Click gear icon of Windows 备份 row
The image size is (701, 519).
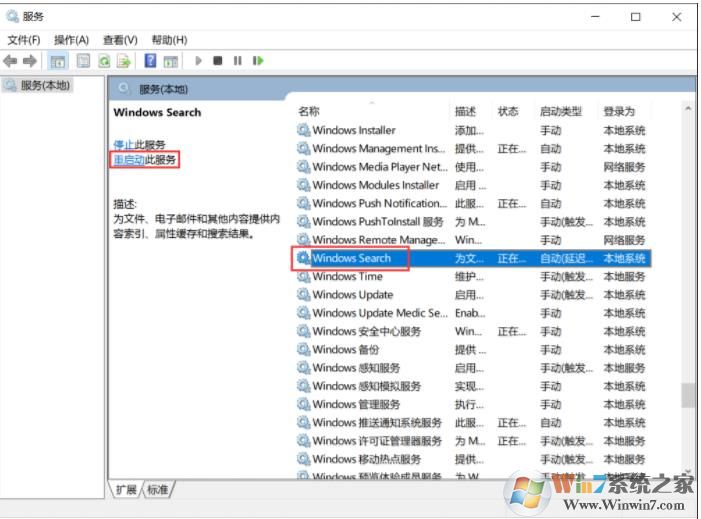click(x=304, y=350)
